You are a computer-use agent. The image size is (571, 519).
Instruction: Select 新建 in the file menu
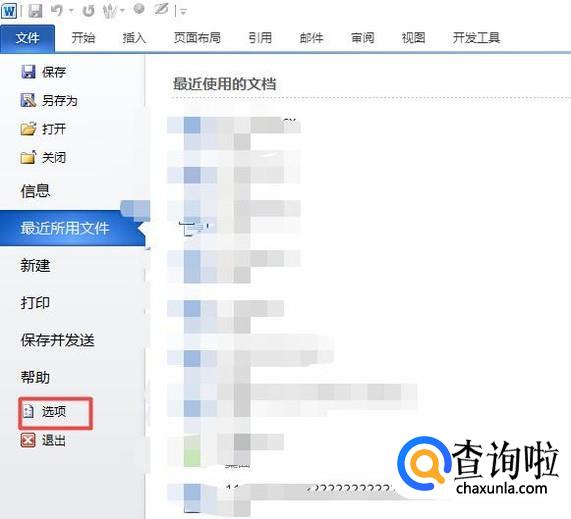(35, 265)
